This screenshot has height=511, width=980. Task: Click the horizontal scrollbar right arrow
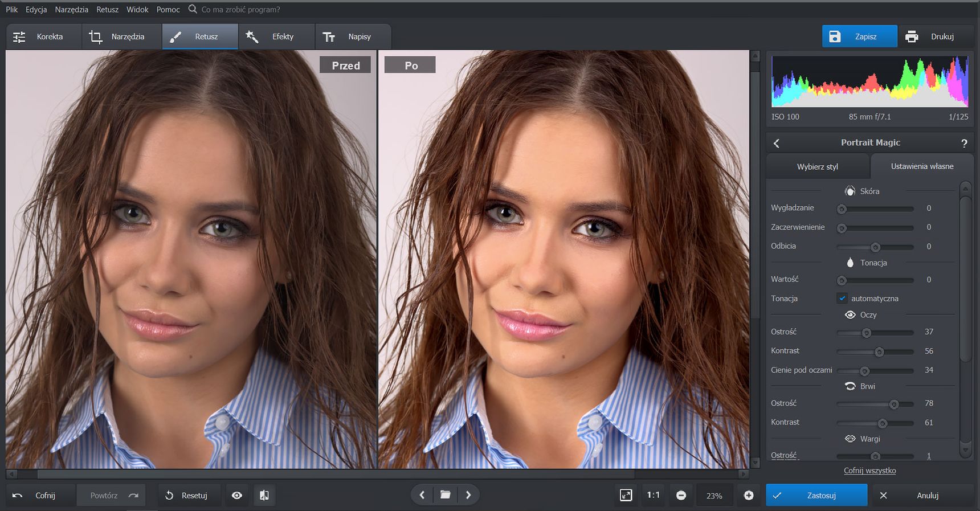click(x=743, y=474)
